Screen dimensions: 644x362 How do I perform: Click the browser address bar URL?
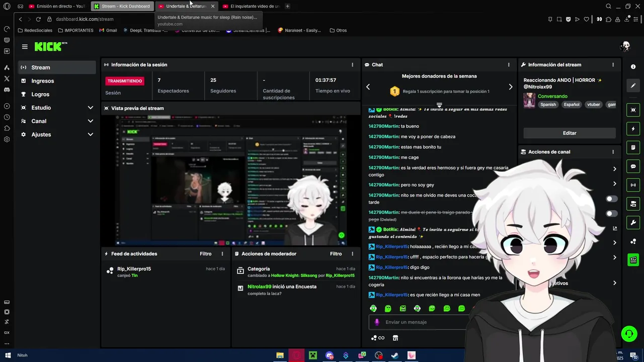pyautogui.click(x=85, y=19)
